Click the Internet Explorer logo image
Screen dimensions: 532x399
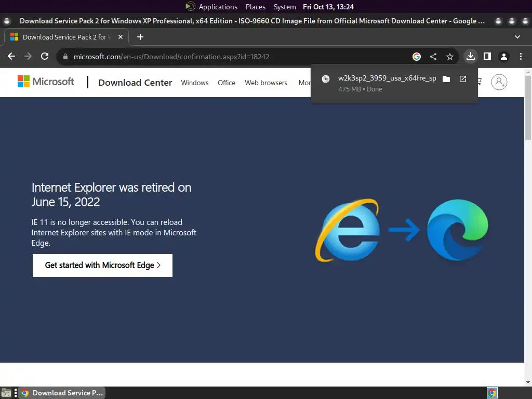coord(348,230)
